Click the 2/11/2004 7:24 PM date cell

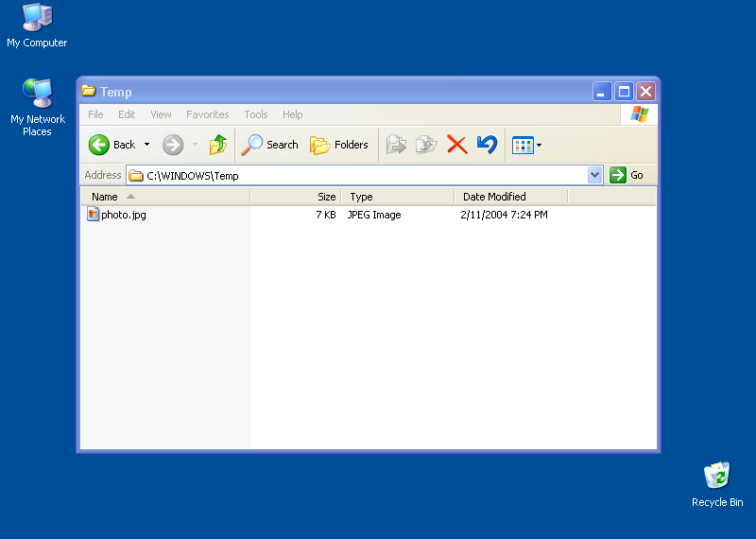(504, 215)
